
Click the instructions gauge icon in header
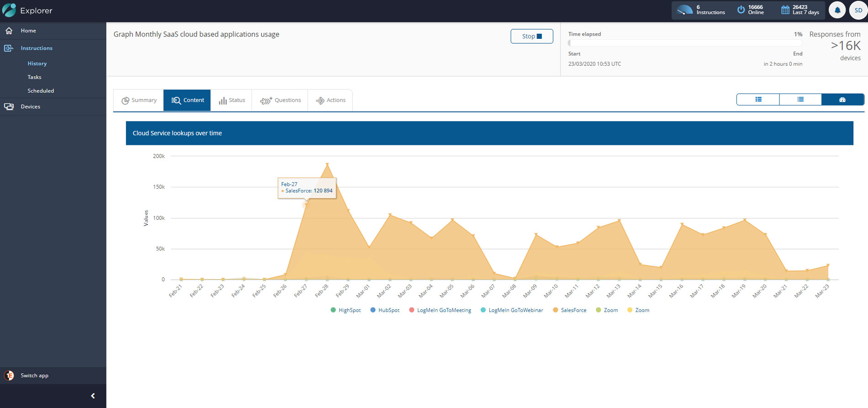[x=684, y=10]
